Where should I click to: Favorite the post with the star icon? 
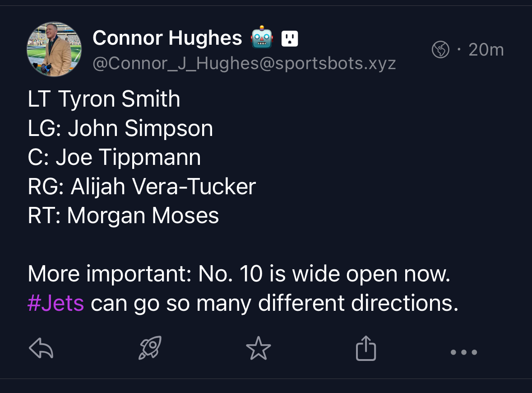click(x=259, y=349)
